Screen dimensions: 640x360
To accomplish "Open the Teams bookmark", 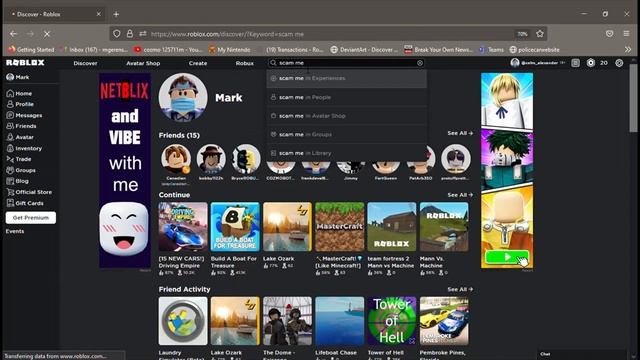I will (x=491, y=50).
